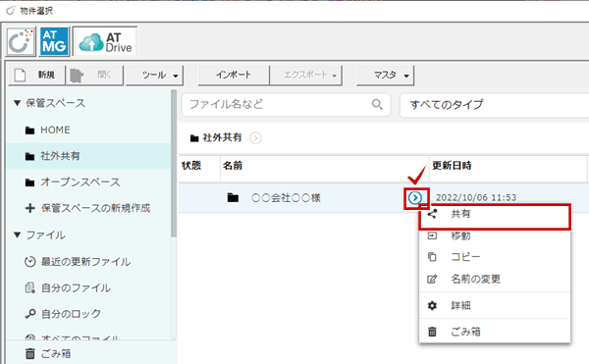Collapse the 保管スペース section
The height and width of the screenshot is (364, 589).
click(17, 103)
